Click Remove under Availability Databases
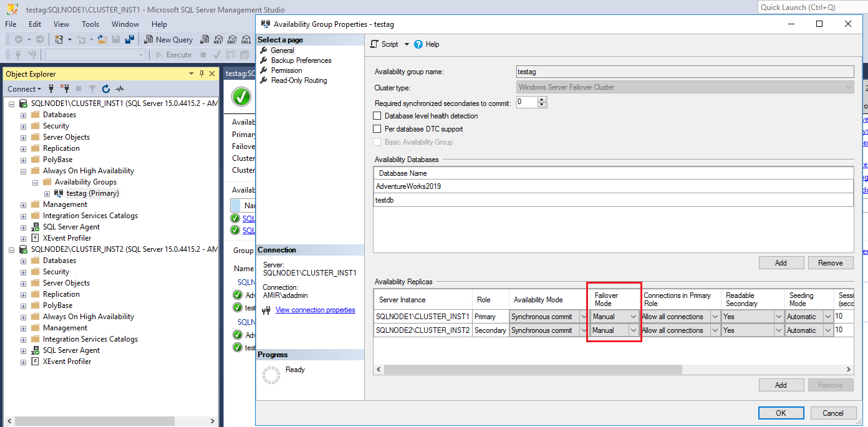Viewport: 868px width, 427px height. coord(830,263)
